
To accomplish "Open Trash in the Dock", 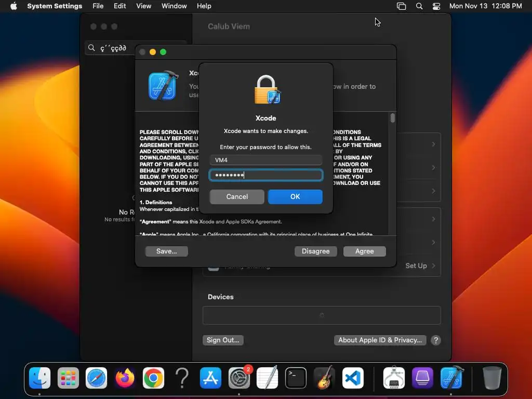I will pos(492,378).
